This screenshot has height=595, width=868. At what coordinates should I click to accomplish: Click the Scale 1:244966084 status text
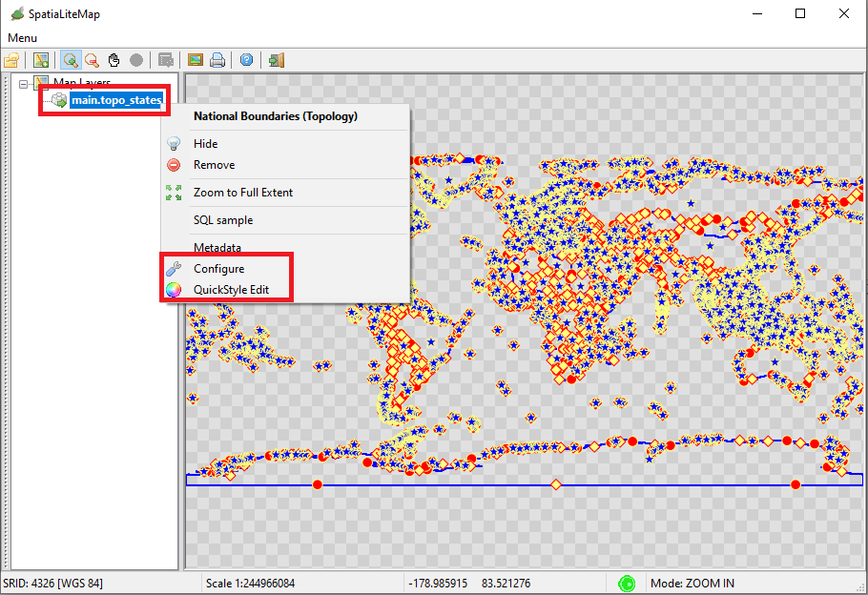point(250,584)
